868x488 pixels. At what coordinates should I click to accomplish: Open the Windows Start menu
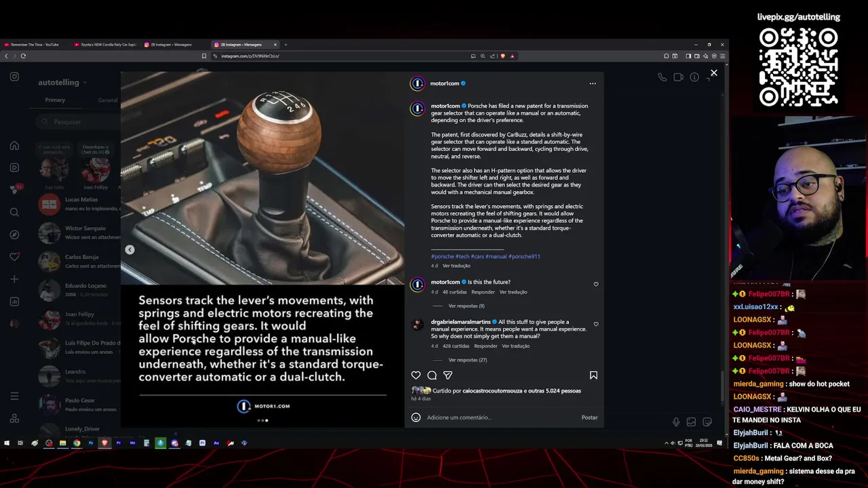7,443
